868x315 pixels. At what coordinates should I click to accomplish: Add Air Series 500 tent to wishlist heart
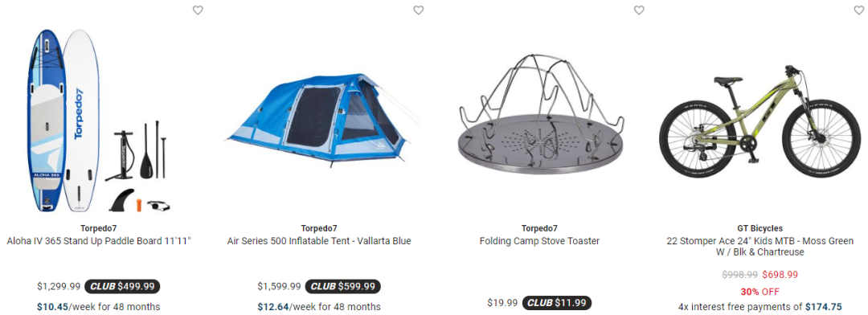point(419,10)
